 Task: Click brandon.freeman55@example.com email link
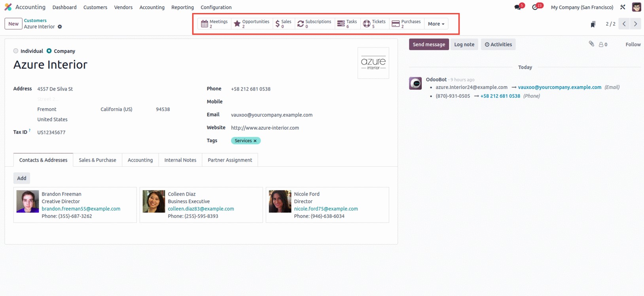(x=81, y=209)
